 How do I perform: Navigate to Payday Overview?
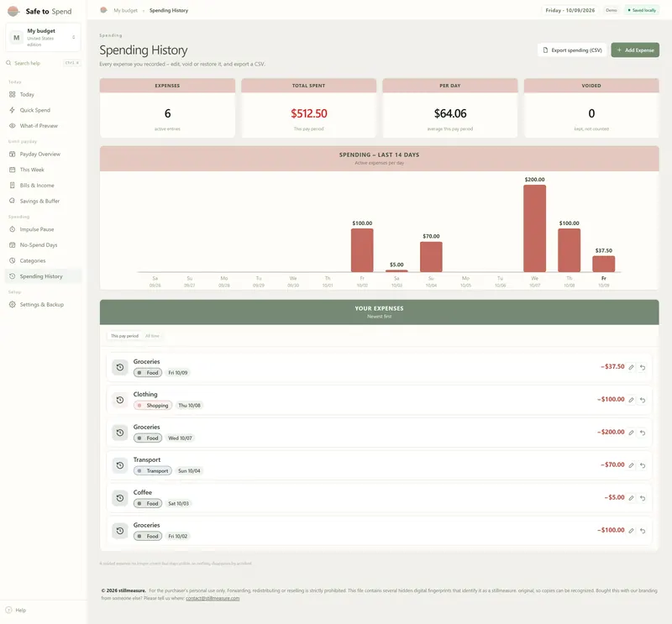[43, 154]
